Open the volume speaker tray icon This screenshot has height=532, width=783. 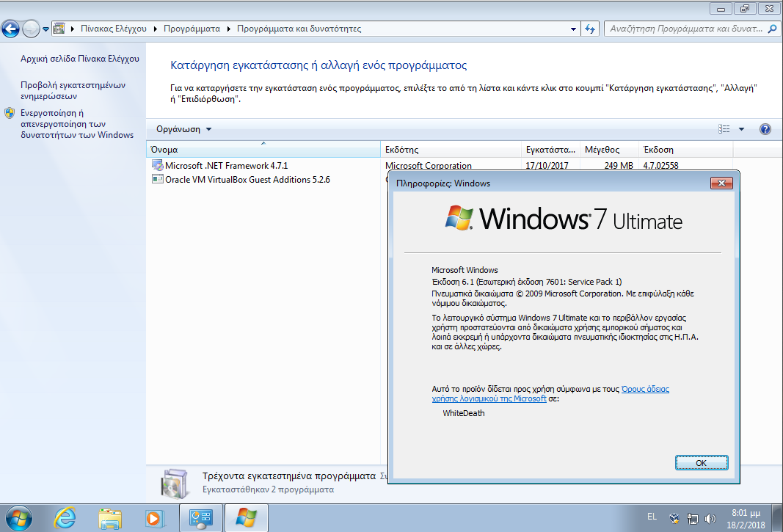710,519
